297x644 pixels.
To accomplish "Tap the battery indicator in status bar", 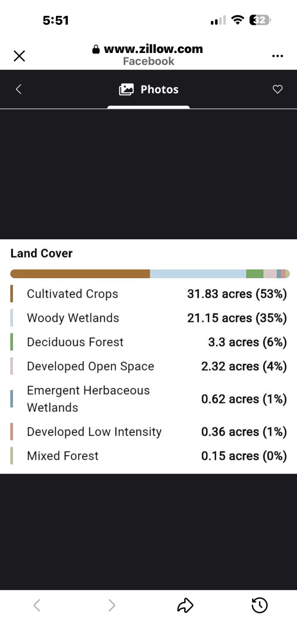I will point(260,20).
